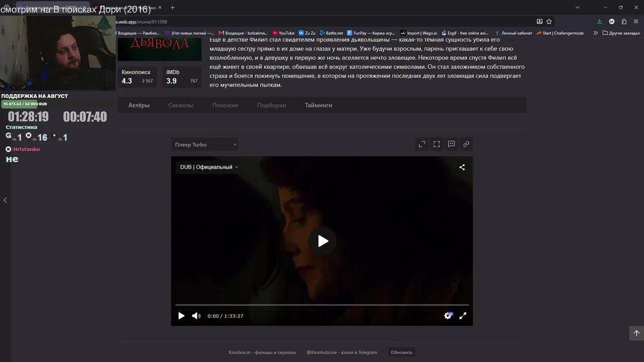The image size is (644, 362).
Task: Show more bookmarks with the double chevron
Action: (596, 33)
